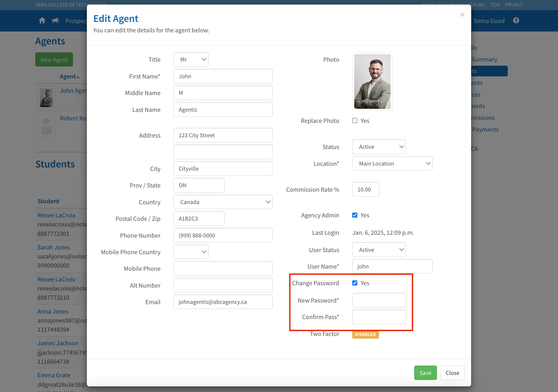Open the Payments sidebar item
The height and width of the screenshot is (392, 558).
tap(485, 130)
